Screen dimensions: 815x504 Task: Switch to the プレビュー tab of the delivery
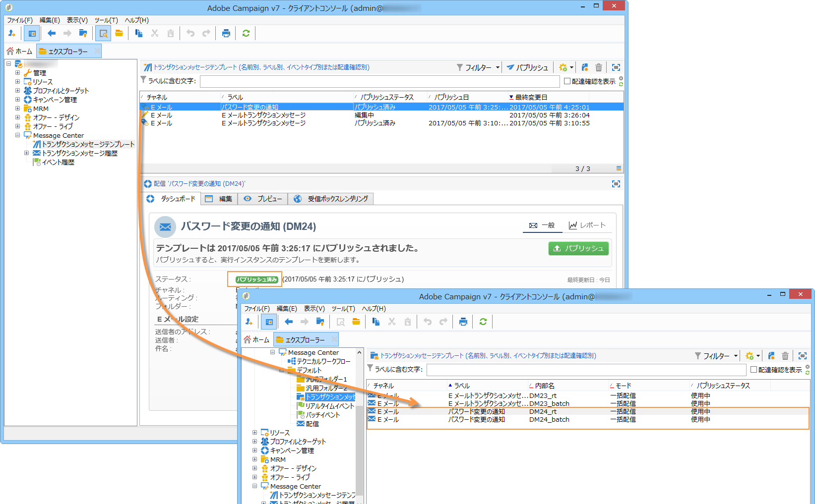pos(263,199)
